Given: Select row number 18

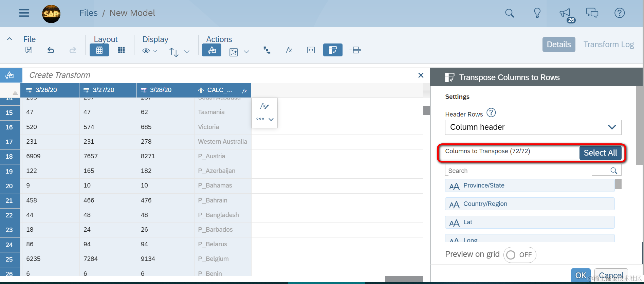Looking at the screenshot, I should point(10,157).
